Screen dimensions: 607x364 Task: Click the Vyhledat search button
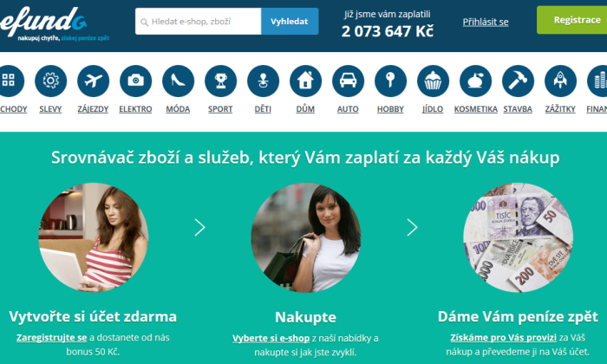(x=290, y=22)
